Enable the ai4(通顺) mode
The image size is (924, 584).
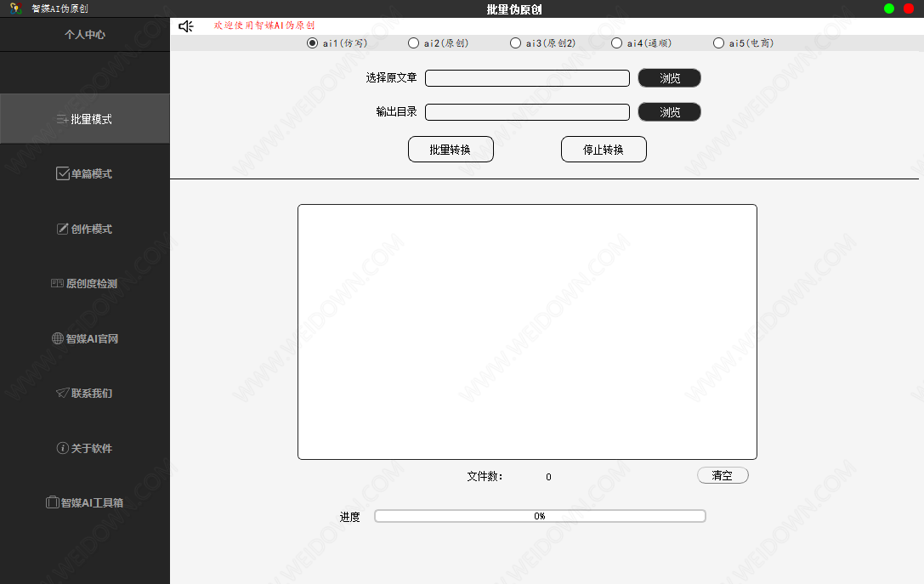pos(616,43)
